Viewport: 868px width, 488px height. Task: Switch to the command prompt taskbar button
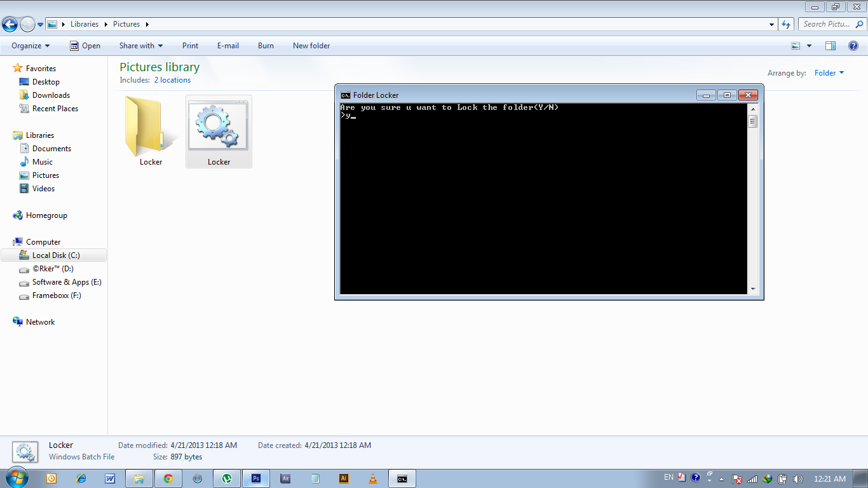coord(402,478)
